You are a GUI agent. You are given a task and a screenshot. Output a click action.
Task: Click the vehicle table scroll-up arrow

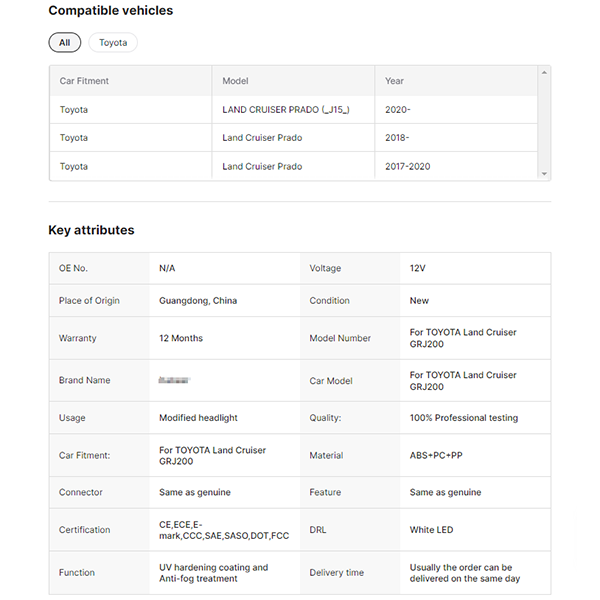[x=544, y=73]
